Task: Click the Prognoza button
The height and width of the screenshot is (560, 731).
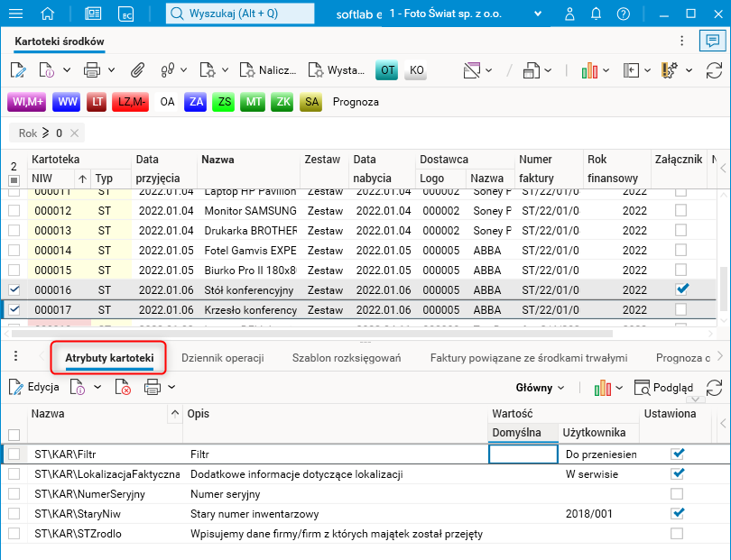Action: 356,102
